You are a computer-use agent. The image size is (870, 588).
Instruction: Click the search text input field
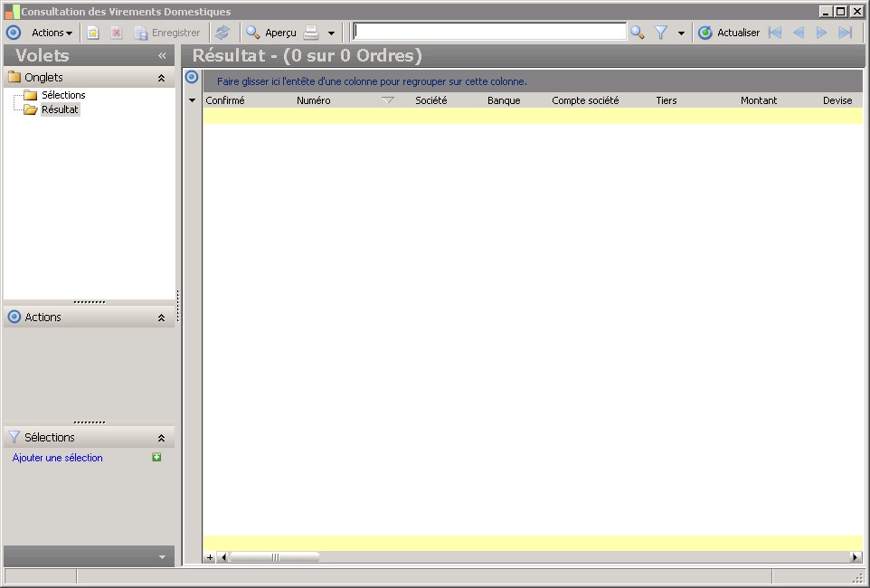[489, 32]
